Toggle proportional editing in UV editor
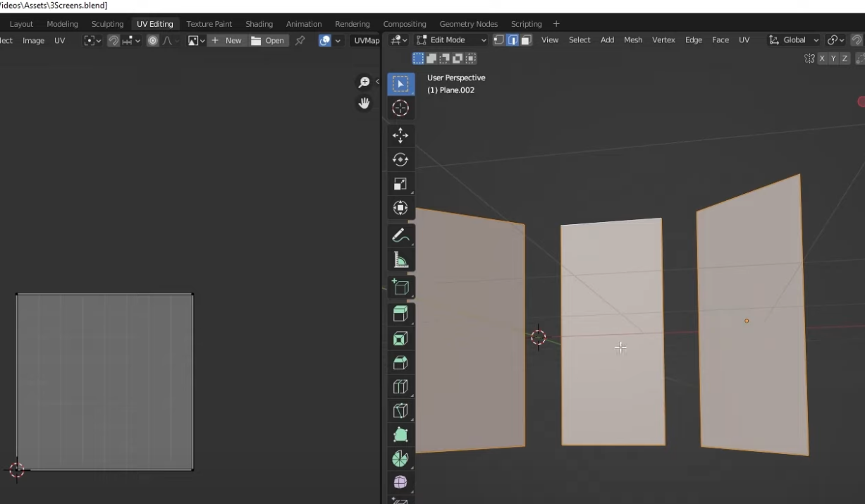Viewport: 865px width, 504px height. coord(153,41)
